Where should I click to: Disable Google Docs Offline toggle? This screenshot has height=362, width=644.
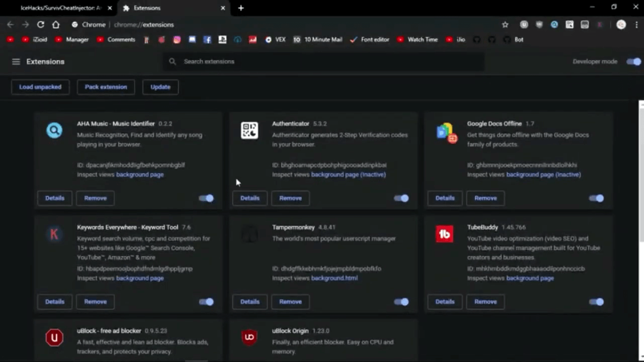tap(596, 198)
